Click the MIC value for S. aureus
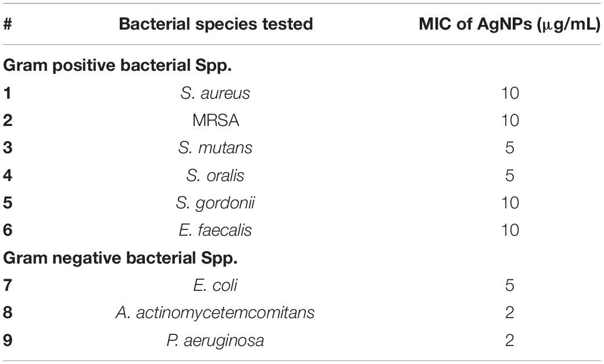Screen dimensions: 604x364 pyautogui.click(x=510, y=93)
